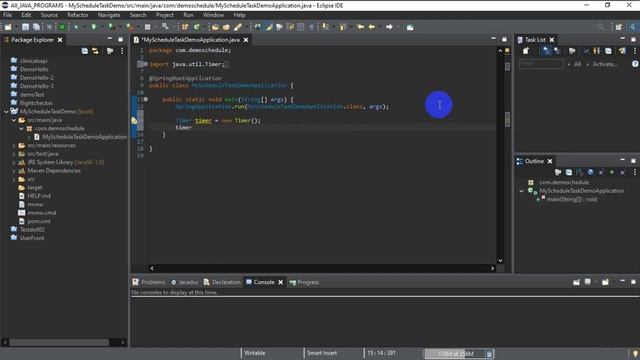Open the Help menu
Image resolution: width=640 pixels, height=360 pixels.
pos(240,15)
